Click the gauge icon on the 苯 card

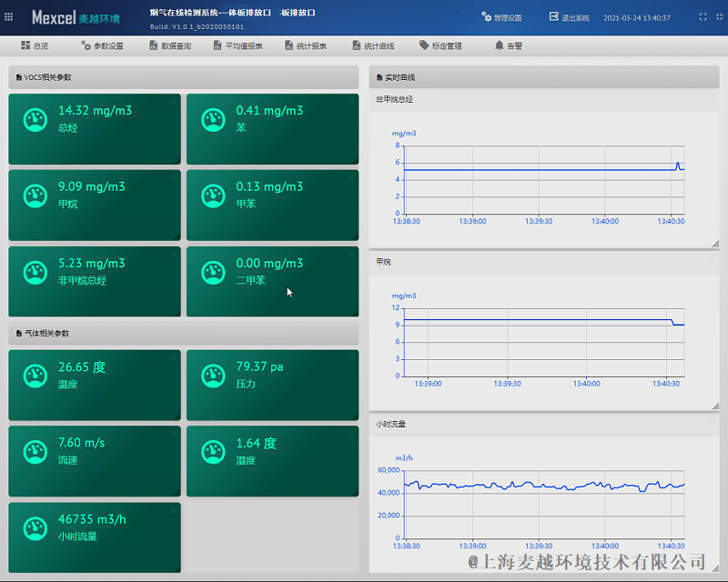pos(212,118)
